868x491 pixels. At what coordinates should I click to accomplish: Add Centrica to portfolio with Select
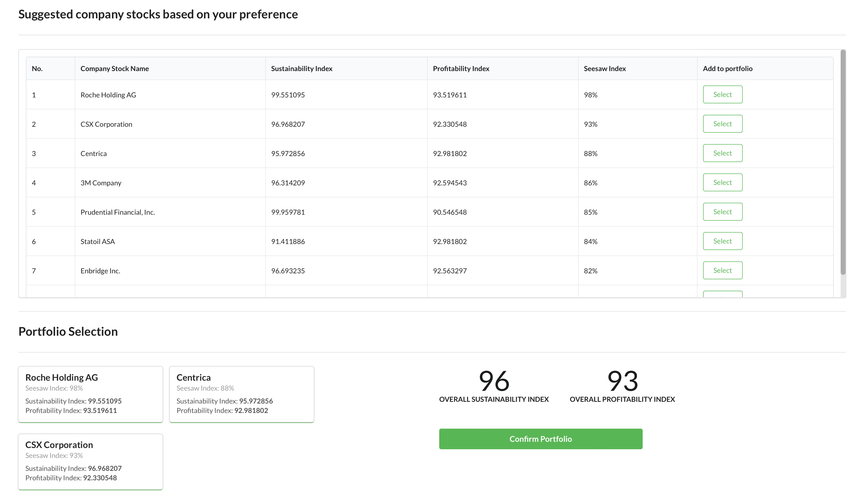(x=722, y=153)
